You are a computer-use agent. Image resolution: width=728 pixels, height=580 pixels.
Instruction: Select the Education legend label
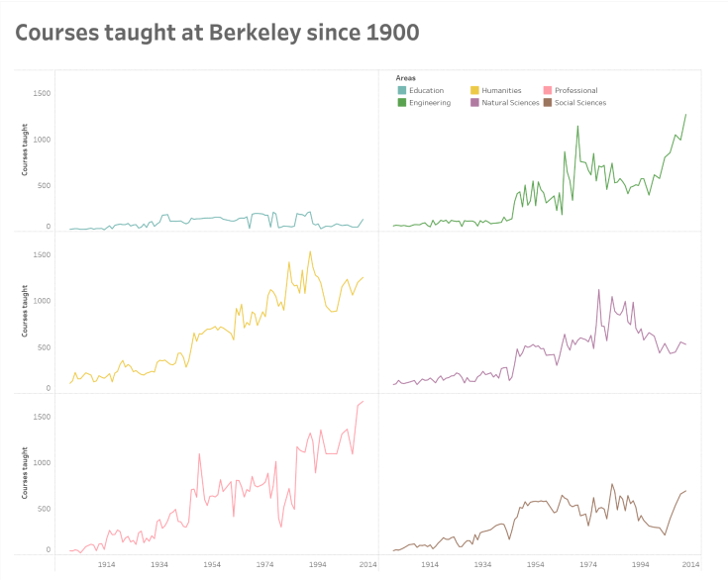(x=426, y=90)
